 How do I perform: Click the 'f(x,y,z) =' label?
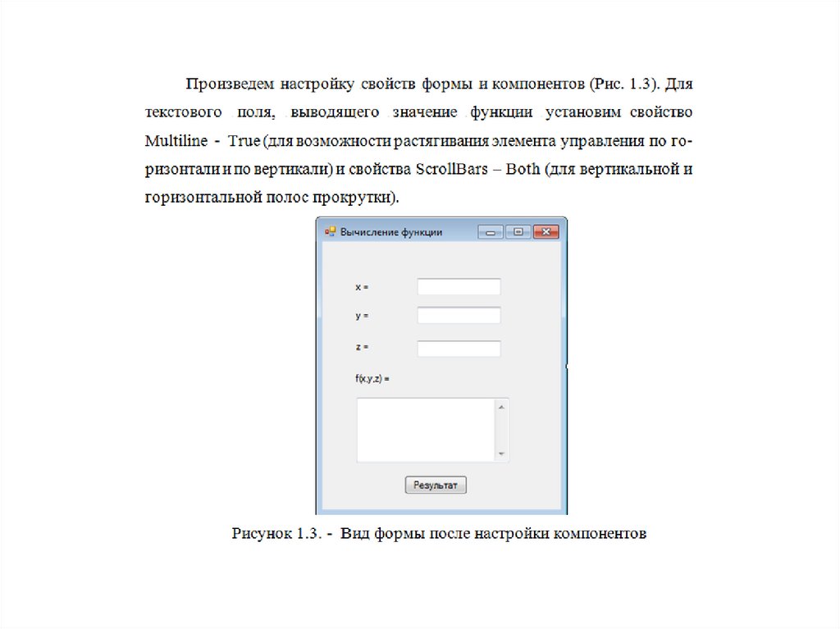372,379
